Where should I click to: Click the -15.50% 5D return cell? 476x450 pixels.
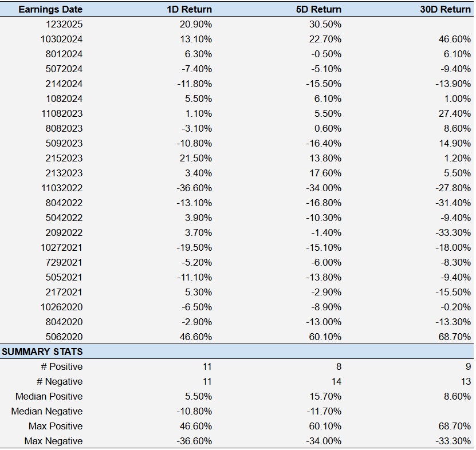324,84
